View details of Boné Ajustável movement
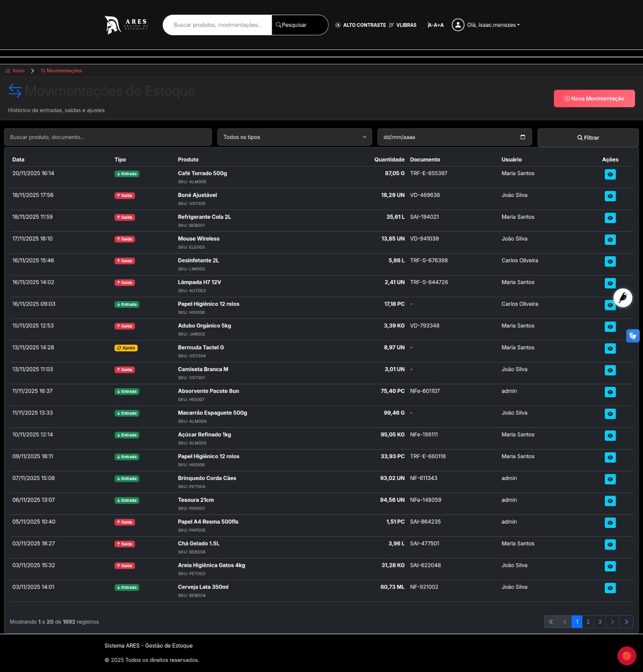The height and width of the screenshot is (672, 643). (610, 196)
